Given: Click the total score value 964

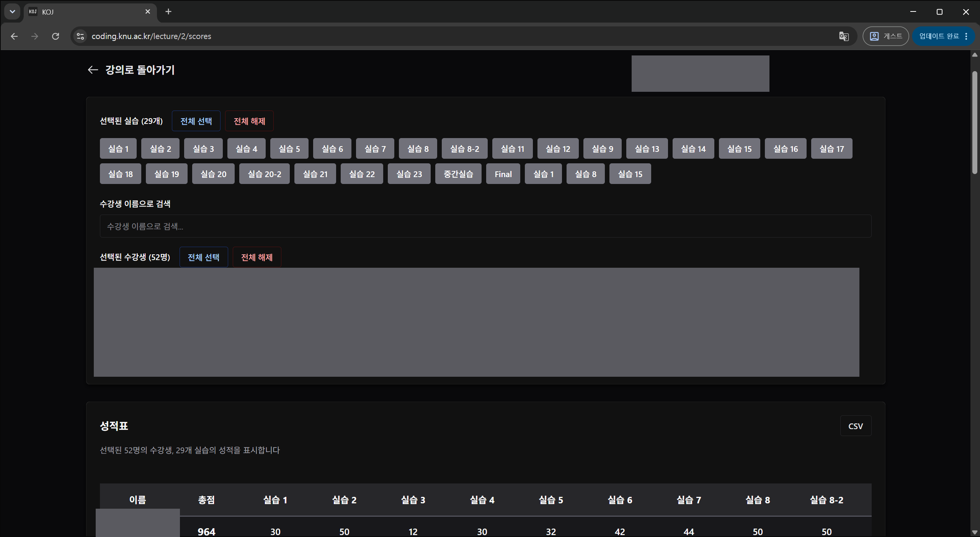Looking at the screenshot, I should (x=206, y=532).
